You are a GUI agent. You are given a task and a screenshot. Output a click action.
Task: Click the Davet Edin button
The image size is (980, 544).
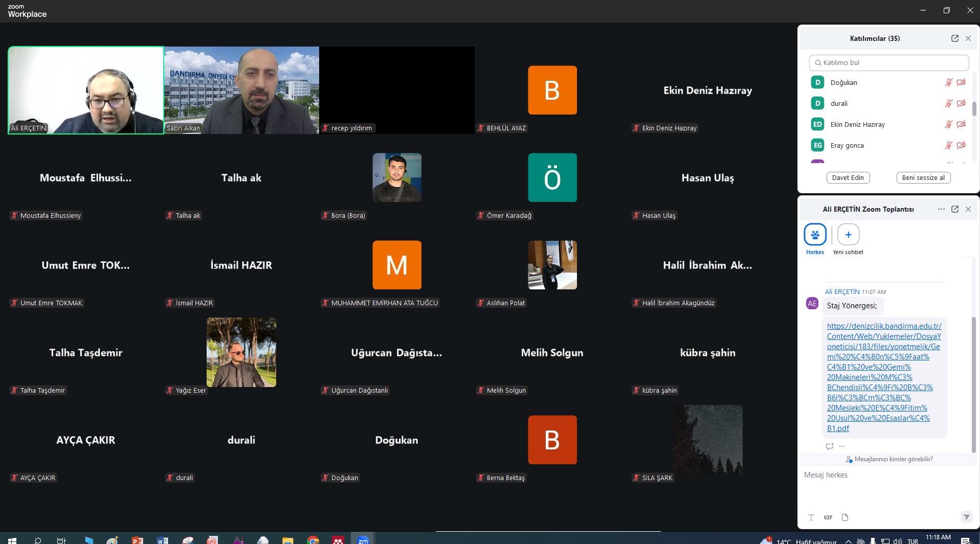848,177
